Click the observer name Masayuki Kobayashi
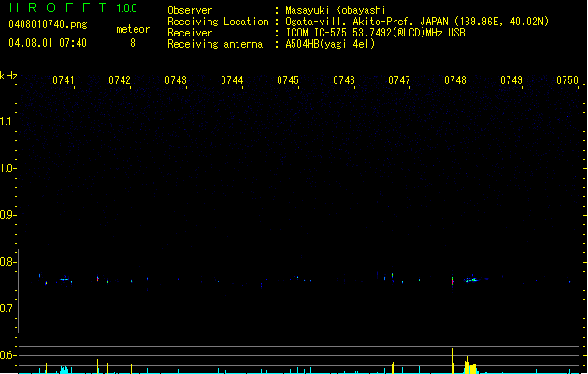The image size is (588, 374). [336, 10]
